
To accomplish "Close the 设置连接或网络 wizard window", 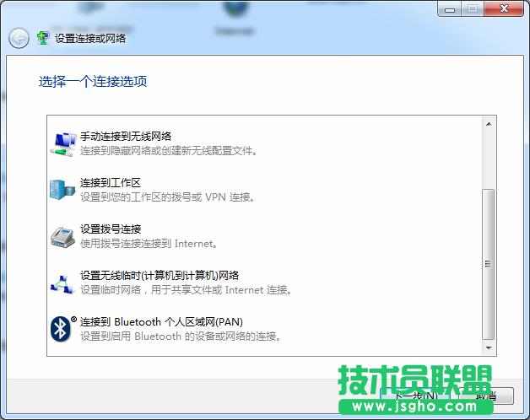I will pyautogui.click(x=504, y=8).
